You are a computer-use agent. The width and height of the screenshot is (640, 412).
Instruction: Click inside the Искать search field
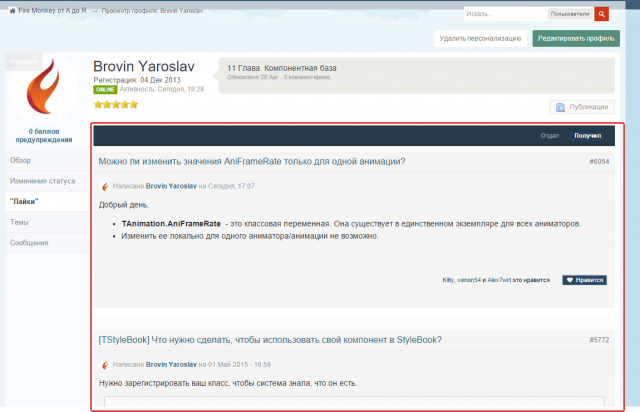(505, 14)
